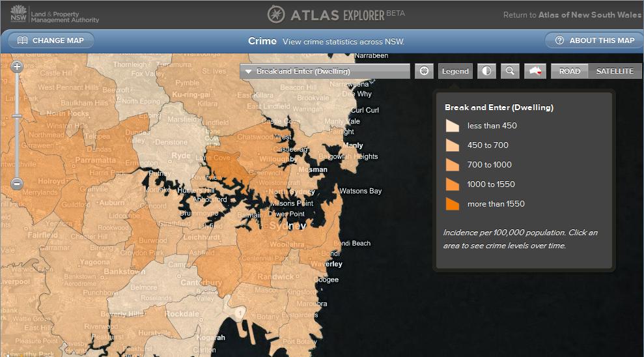Select the Woollahra area on map
This screenshot has height=357, width=644.
287,244
